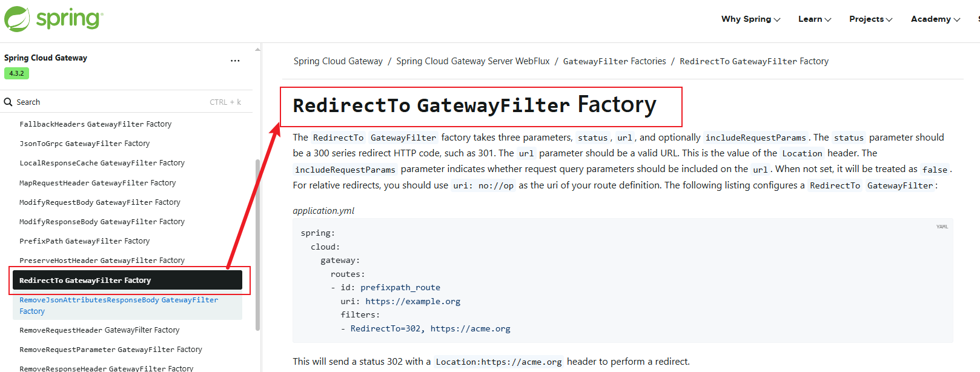Click the 'CTRL + k' shortcut hint
The height and width of the screenshot is (372, 980).
(x=225, y=102)
